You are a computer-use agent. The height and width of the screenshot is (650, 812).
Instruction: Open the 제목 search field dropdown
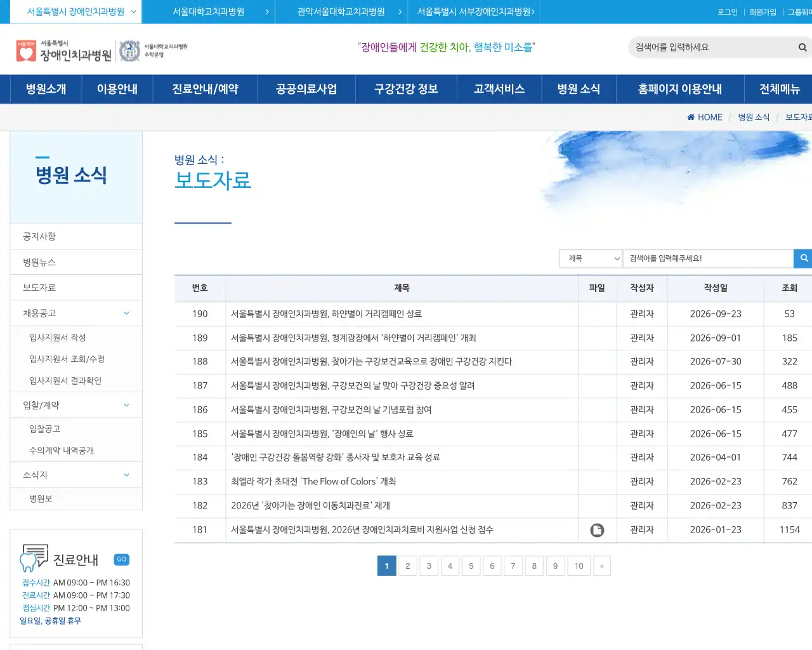[591, 258]
